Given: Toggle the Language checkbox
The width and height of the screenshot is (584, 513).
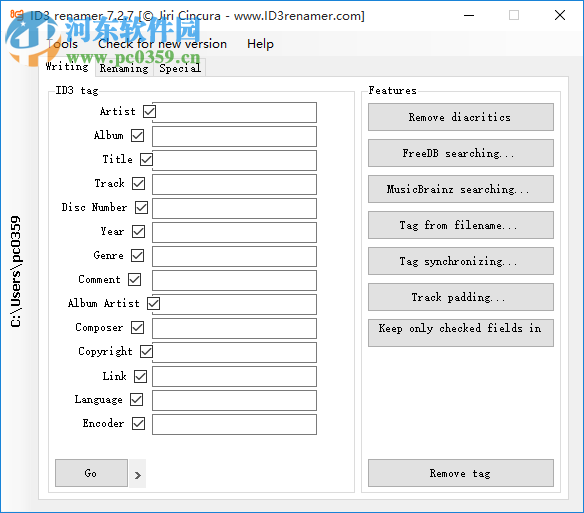Looking at the screenshot, I should [x=136, y=400].
